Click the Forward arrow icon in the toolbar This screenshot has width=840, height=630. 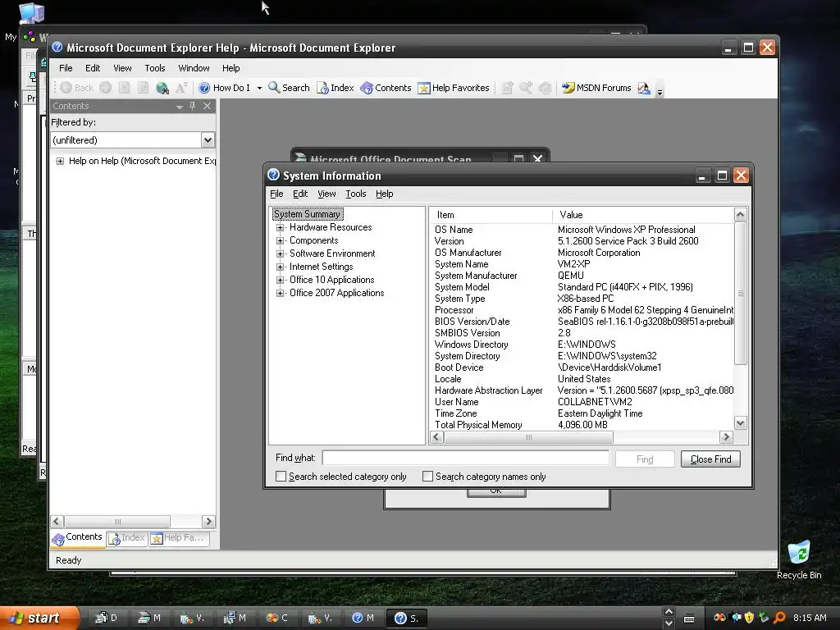(106, 88)
